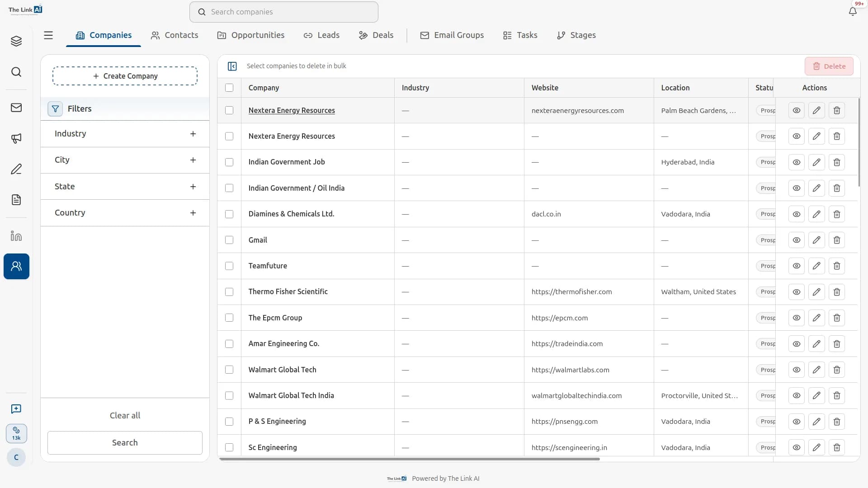868x488 pixels.
Task: Open the layers icon in left sidebar
Action: click(16, 41)
